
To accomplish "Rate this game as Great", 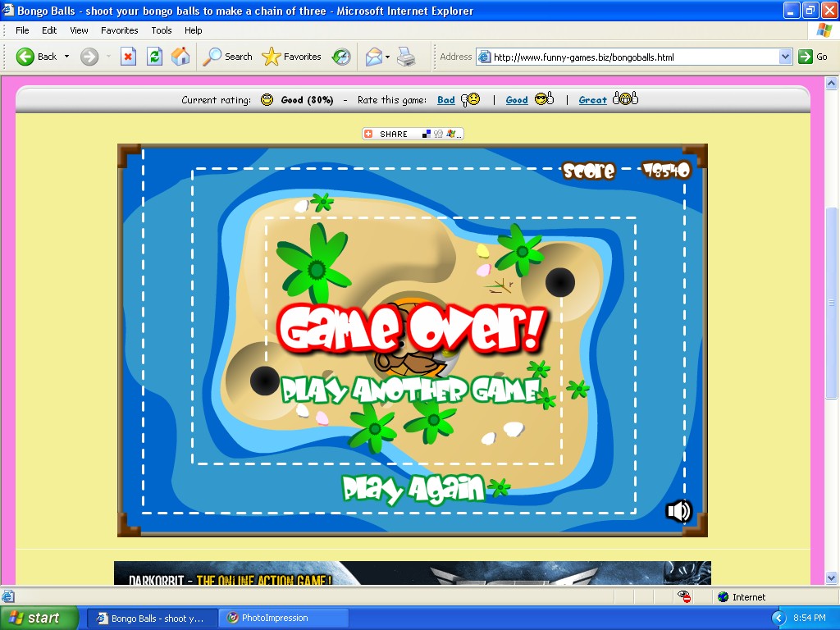I will click(592, 100).
